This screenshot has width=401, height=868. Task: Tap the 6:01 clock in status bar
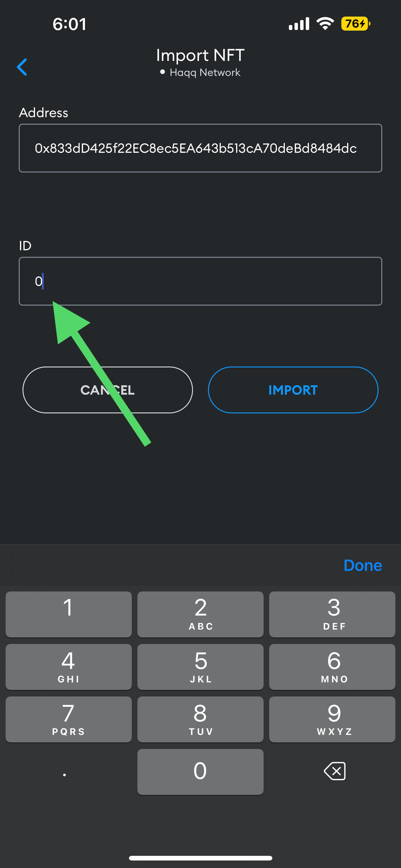click(x=69, y=24)
